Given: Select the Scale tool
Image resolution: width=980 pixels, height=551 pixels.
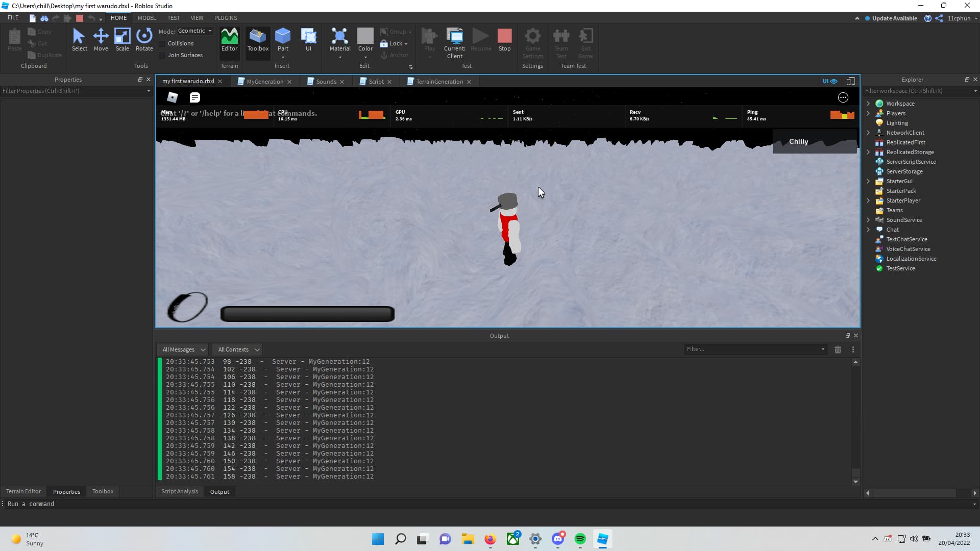Looking at the screenshot, I should (122, 39).
